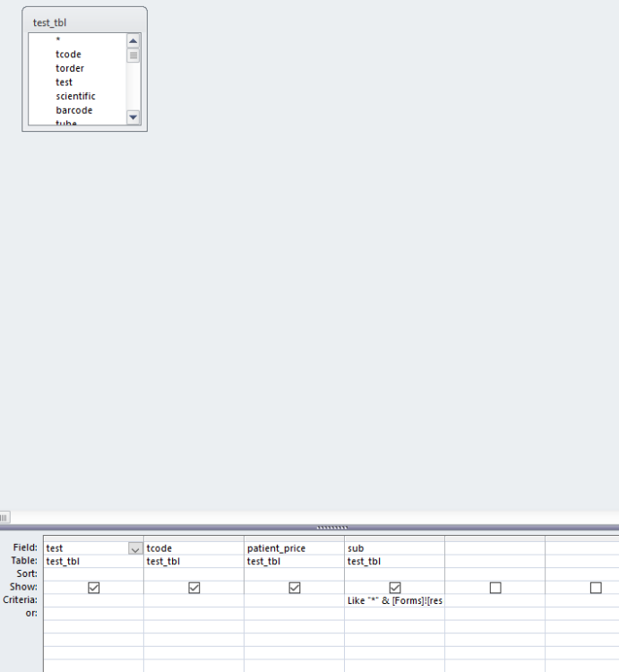Click Table cell under tcode column

click(193, 562)
